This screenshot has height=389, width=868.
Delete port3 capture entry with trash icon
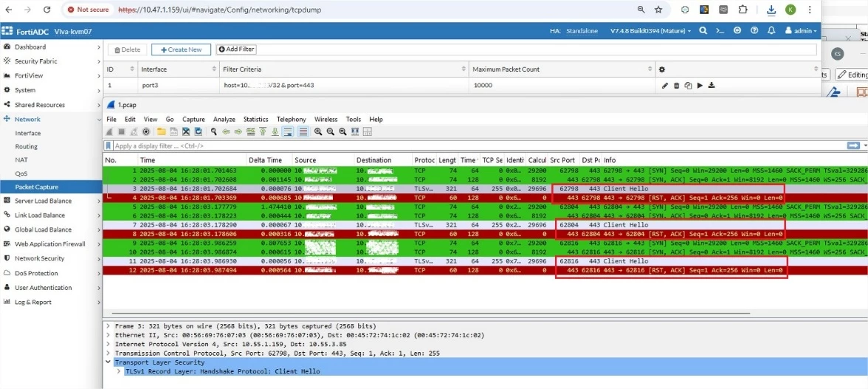coord(676,86)
